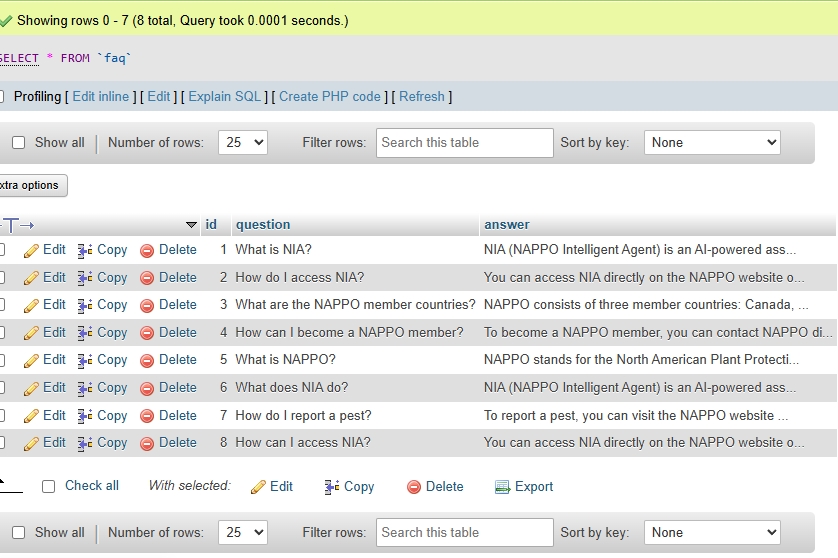Open the bottom Number of rows dropdown

pyautogui.click(x=243, y=532)
